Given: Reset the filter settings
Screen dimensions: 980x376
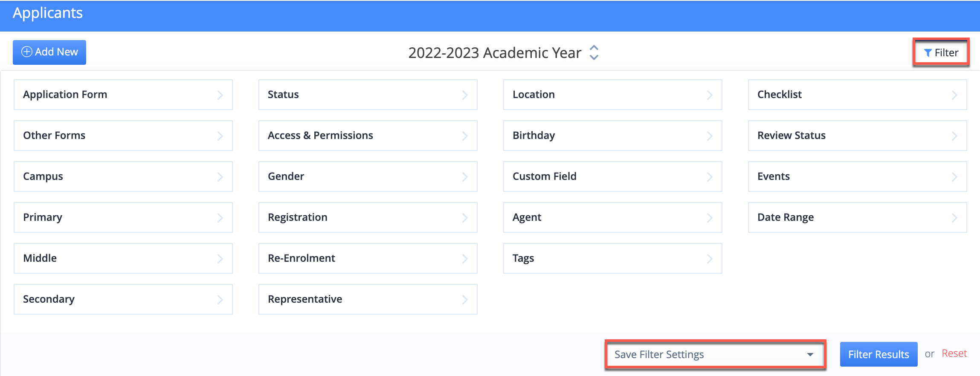Looking at the screenshot, I should 954,353.
